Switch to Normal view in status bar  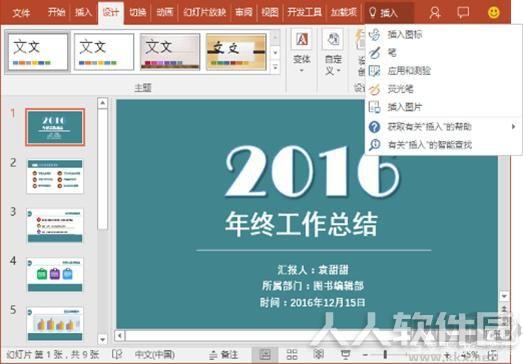(x=265, y=354)
